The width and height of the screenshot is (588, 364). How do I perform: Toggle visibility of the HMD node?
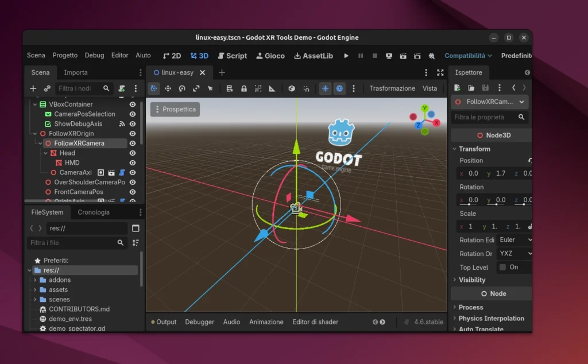click(x=133, y=163)
